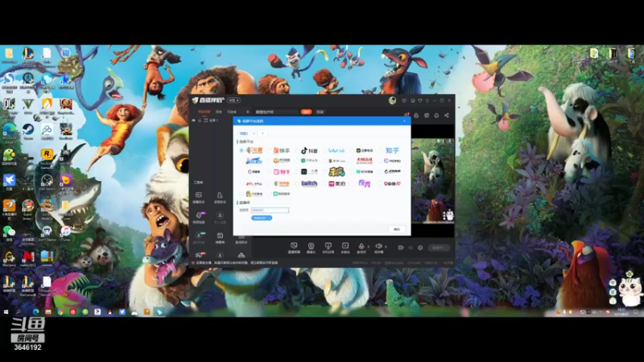Close the platform selection dialog
Image resolution: width=644 pixels, height=362 pixels.
(405, 121)
